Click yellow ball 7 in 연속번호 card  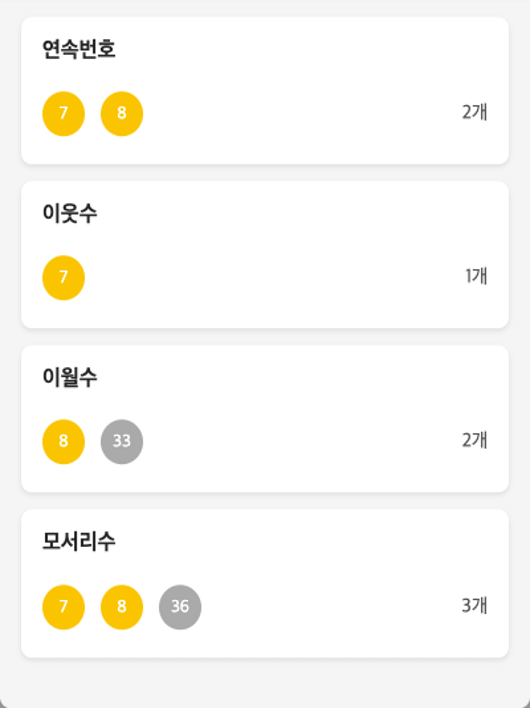click(64, 113)
